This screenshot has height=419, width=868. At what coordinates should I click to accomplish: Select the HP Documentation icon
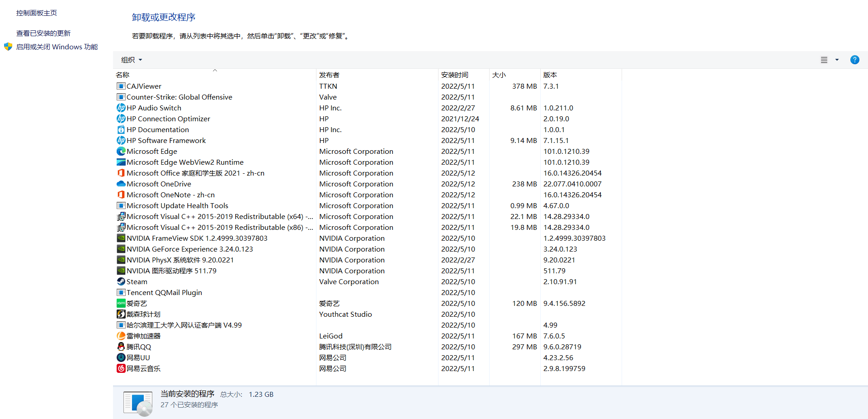121,129
